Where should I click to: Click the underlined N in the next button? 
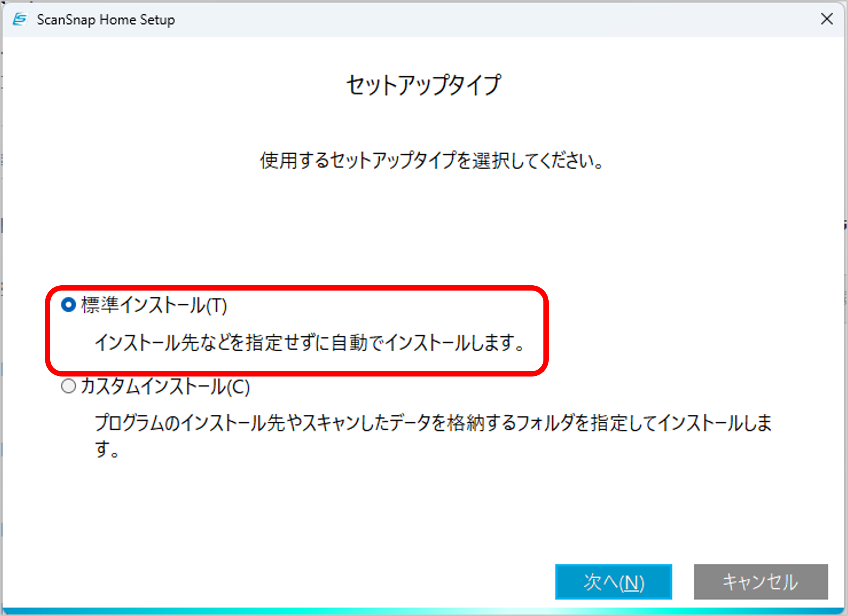point(631,583)
